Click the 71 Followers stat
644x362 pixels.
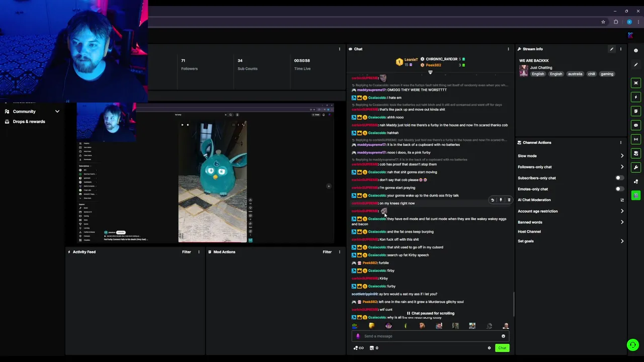[190, 64]
